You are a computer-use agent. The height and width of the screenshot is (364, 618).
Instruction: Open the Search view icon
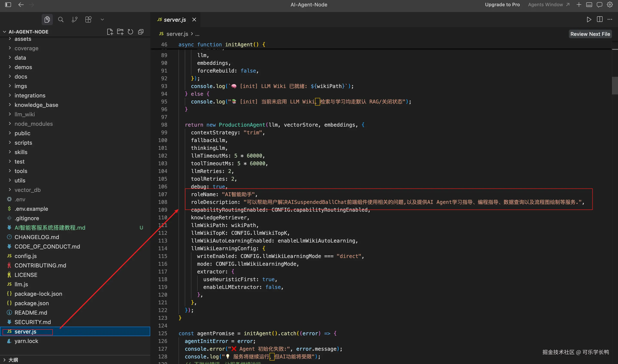[x=61, y=20]
